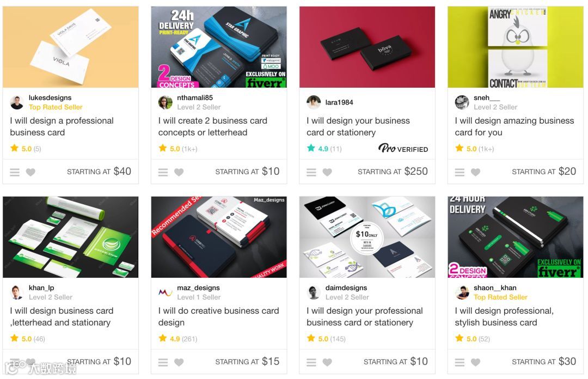Favorite the lukesdesigns gig with heart icon
Viewport: 588px width, 379px height.
point(30,172)
